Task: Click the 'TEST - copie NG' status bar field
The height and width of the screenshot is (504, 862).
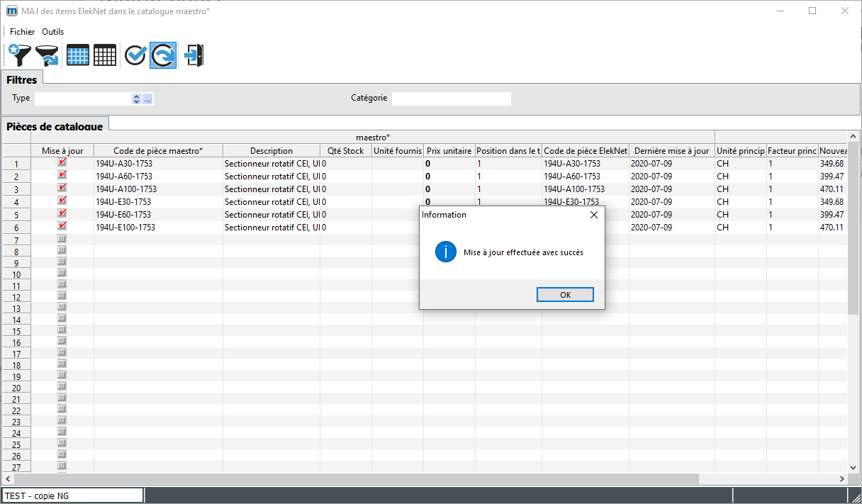Action: pos(72,495)
